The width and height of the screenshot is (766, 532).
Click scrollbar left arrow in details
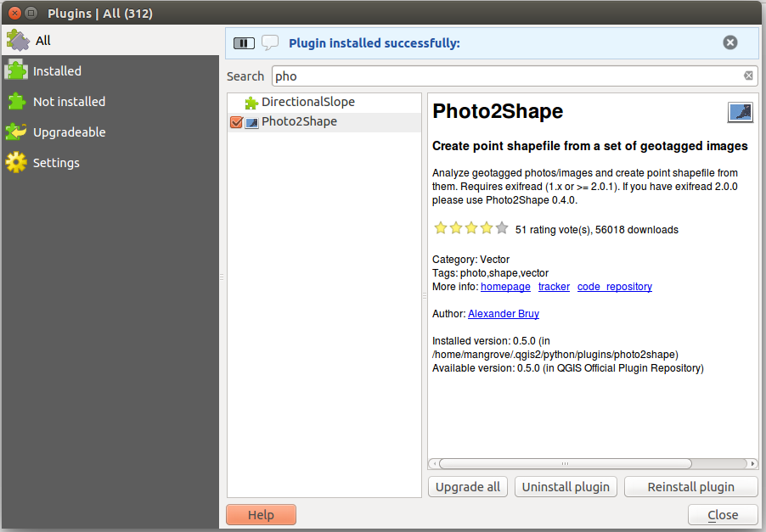point(434,463)
